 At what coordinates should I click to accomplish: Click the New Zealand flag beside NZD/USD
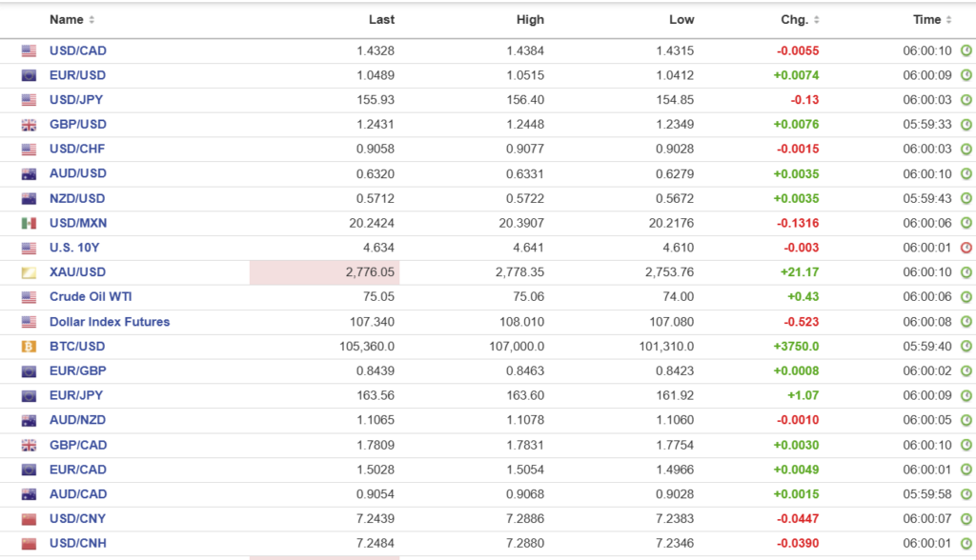(29, 199)
